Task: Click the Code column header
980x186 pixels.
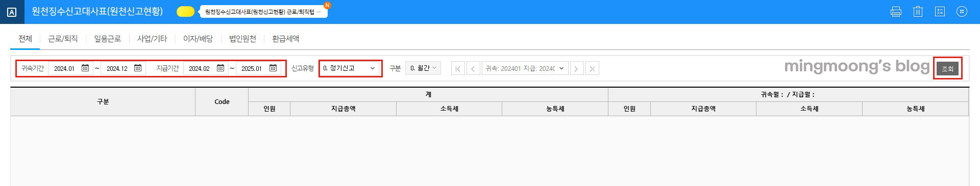Action: pos(222,101)
